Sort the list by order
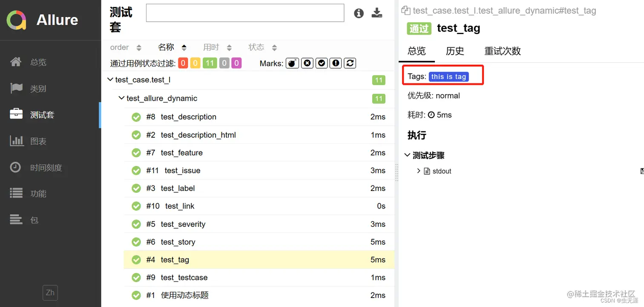644x307 pixels. pyautogui.click(x=126, y=47)
